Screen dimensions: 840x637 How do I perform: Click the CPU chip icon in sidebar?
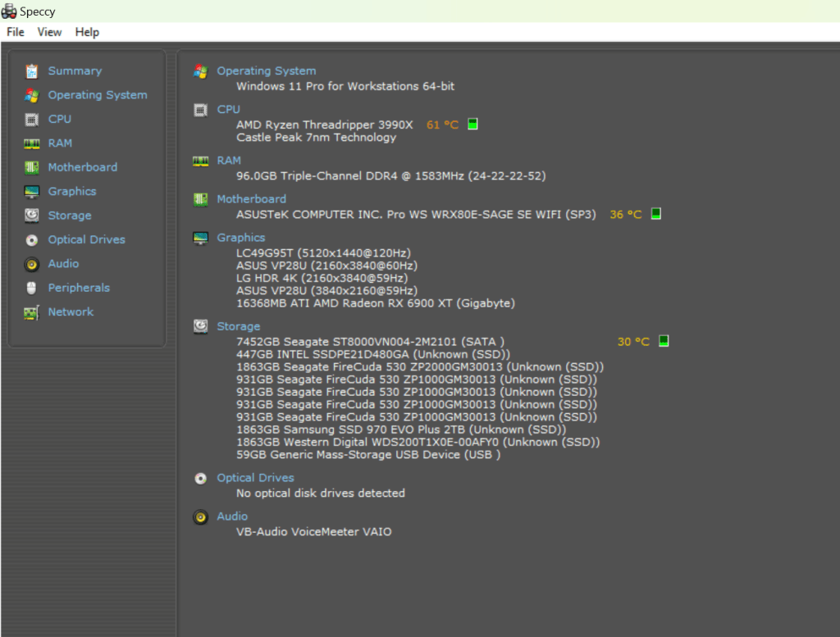click(32, 120)
